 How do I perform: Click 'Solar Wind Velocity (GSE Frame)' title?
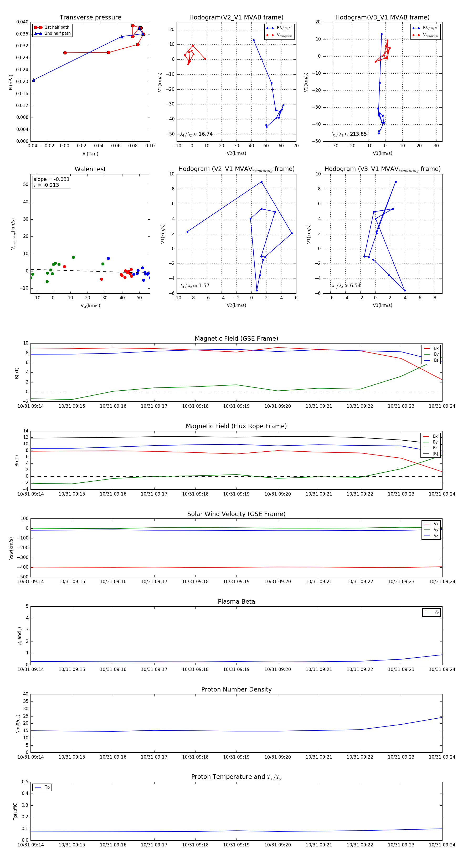pyautogui.click(x=236, y=514)
